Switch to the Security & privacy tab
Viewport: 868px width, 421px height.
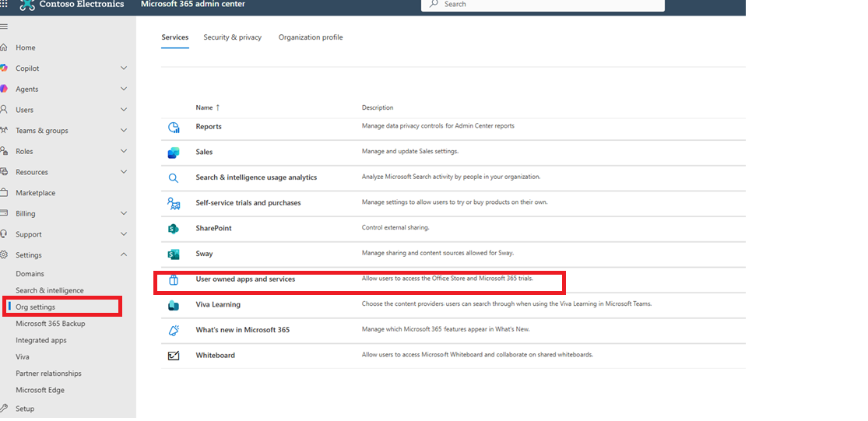pos(233,37)
